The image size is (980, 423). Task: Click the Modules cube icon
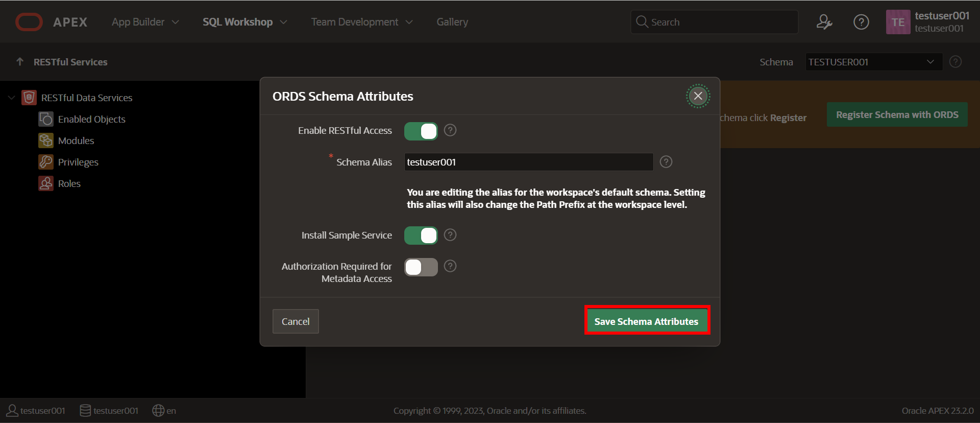tap(46, 140)
